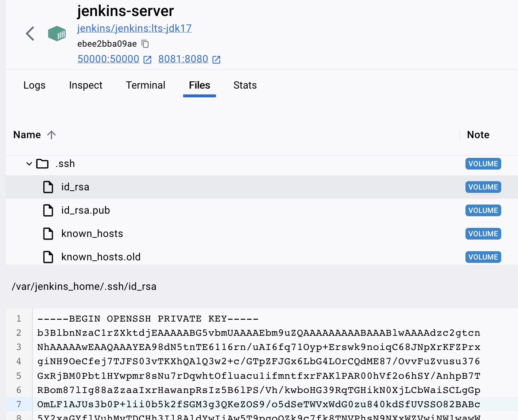
Task: Click the known_hosts.old file icon
Action: [x=48, y=257]
